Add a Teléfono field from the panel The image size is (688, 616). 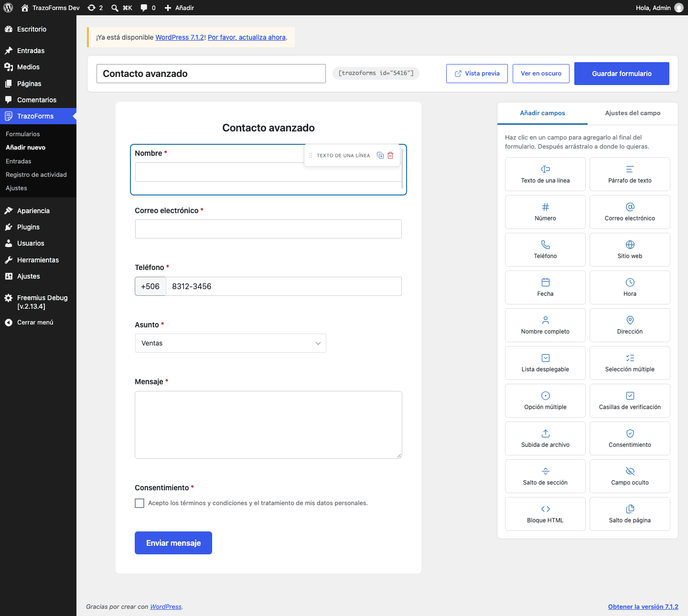click(x=545, y=250)
